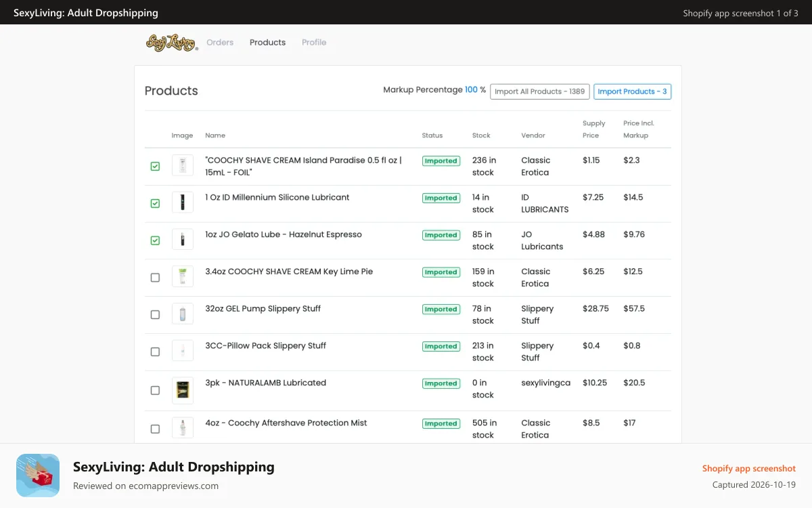Tick the 3CC-Pillow Pack Slippery Stuff checkbox

click(155, 352)
